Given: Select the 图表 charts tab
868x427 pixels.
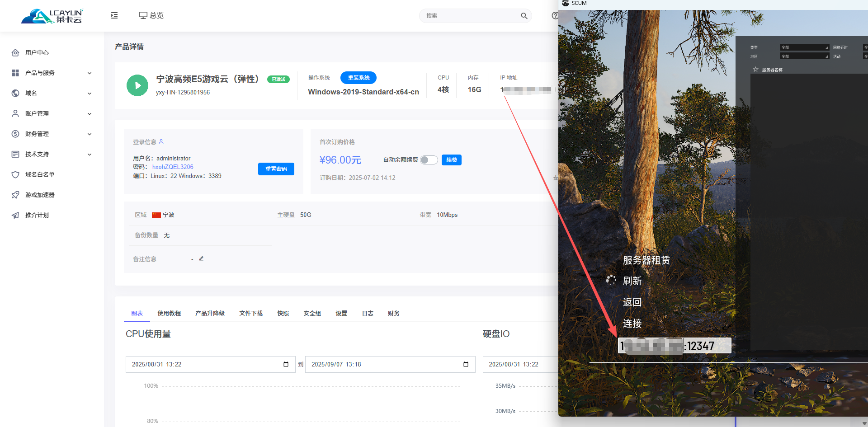Looking at the screenshot, I should (x=137, y=313).
